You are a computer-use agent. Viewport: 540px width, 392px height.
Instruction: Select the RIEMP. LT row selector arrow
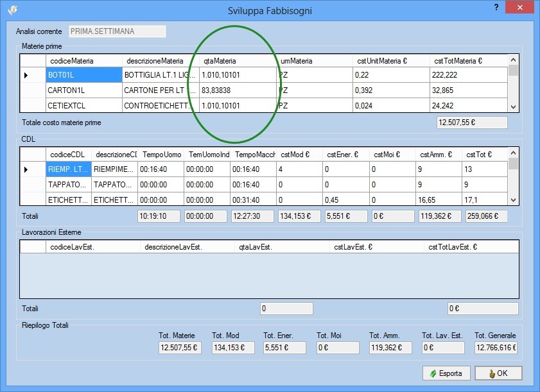[x=26, y=169]
